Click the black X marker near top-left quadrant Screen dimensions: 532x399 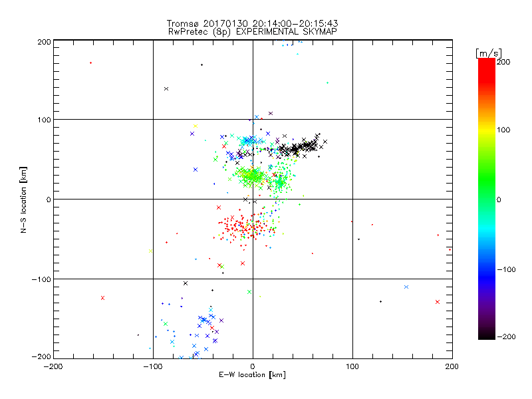pyautogui.click(x=166, y=89)
